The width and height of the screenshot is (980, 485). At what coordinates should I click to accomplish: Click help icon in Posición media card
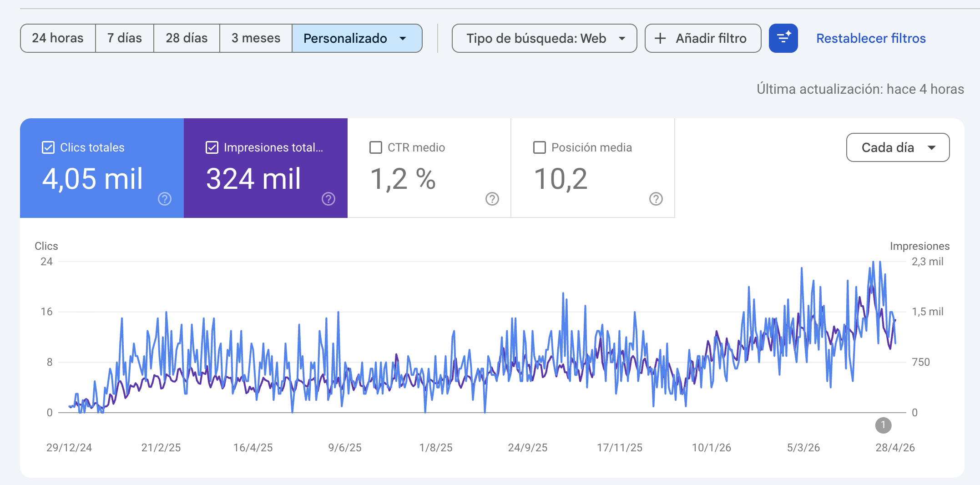656,199
